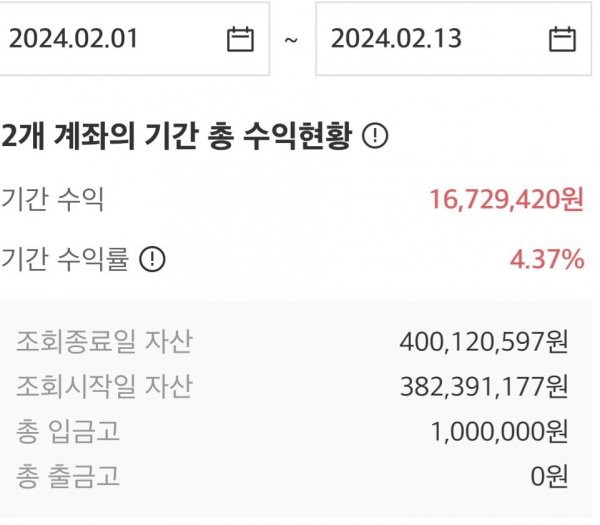Select the 2024.02.01 start date field

click(134, 39)
